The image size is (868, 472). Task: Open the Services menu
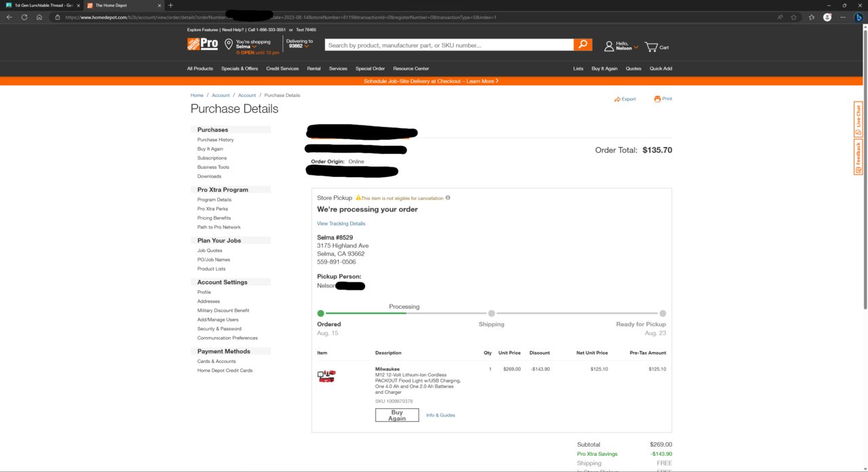(338, 68)
